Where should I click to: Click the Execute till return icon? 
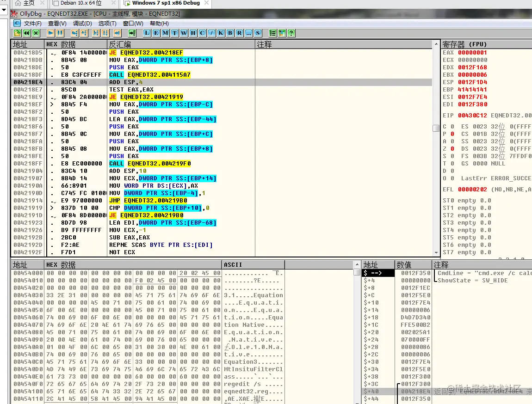pos(118,33)
